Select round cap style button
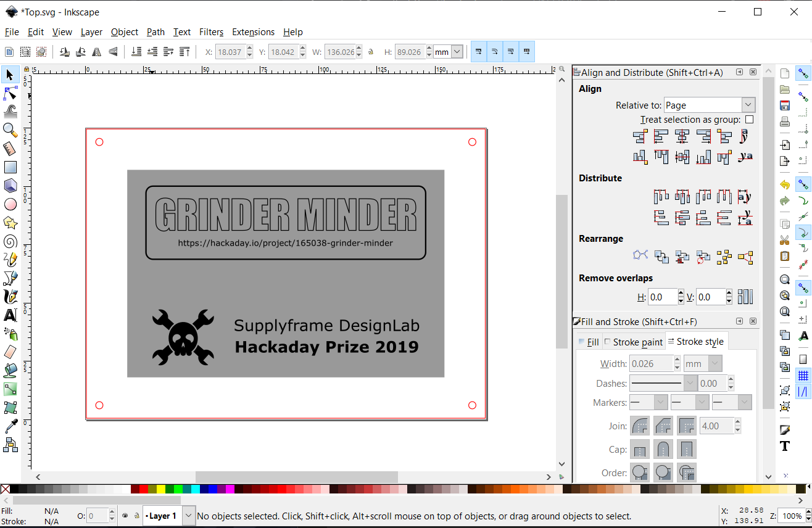This screenshot has width=812, height=528. (x=663, y=449)
